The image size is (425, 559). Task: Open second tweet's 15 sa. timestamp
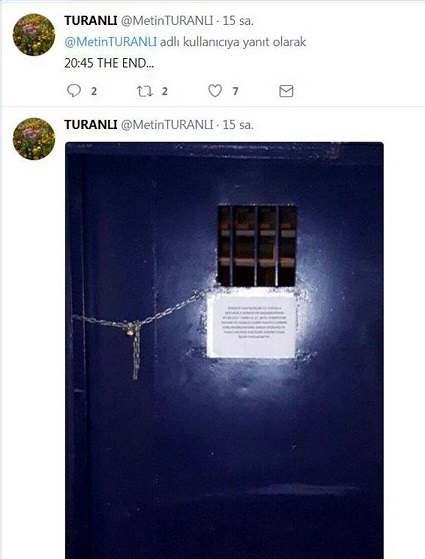coord(238,125)
